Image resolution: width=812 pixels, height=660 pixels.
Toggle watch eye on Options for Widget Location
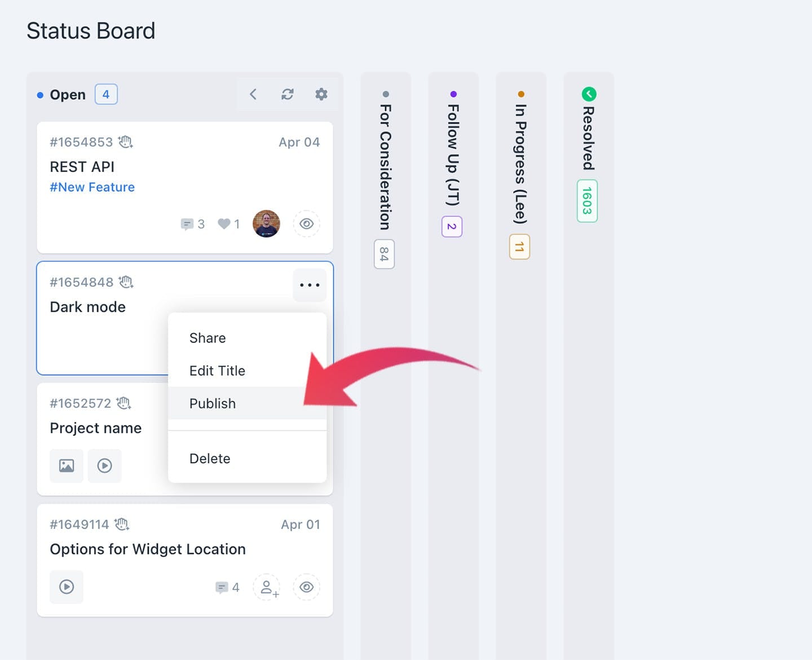(306, 587)
